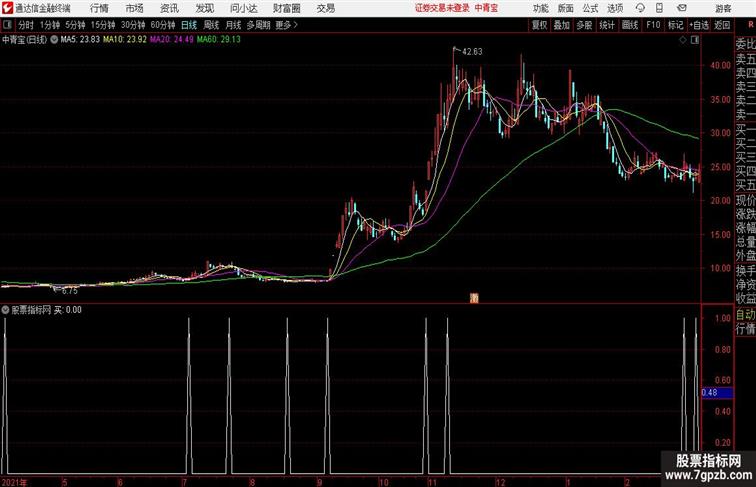Click the 42.63 high price label

click(x=472, y=52)
